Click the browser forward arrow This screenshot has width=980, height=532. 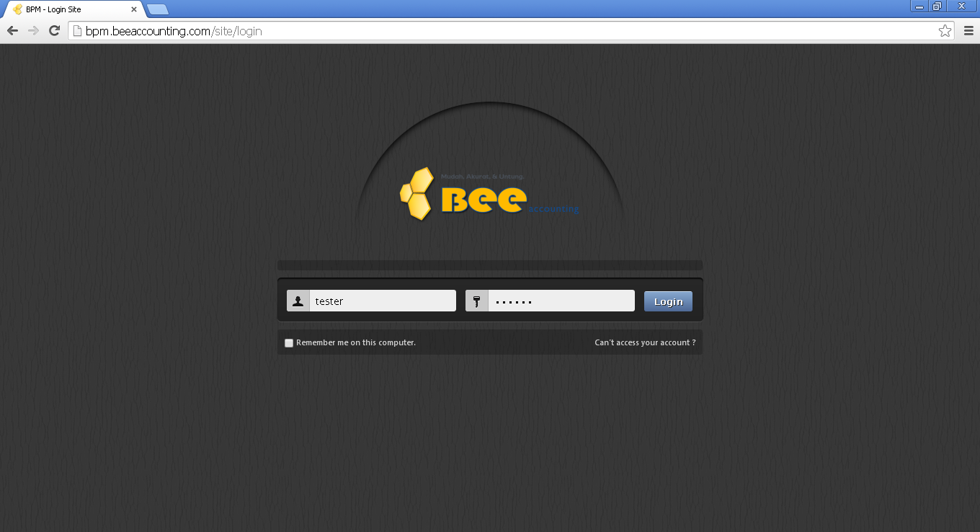click(33, 30)
